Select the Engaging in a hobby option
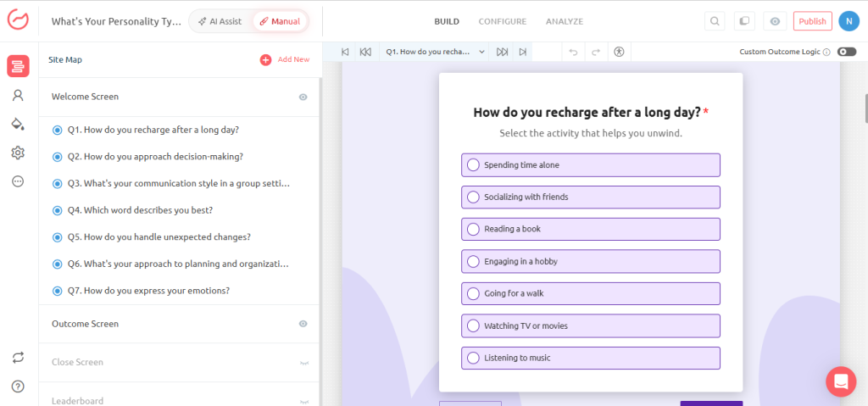This screenshot has height=406, width=868. [x=591, y=261]
